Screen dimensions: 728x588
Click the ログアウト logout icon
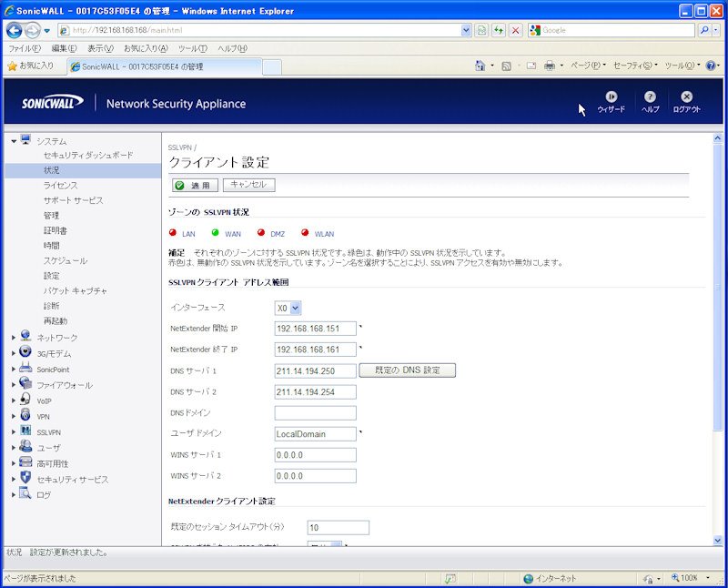[686, 96]
